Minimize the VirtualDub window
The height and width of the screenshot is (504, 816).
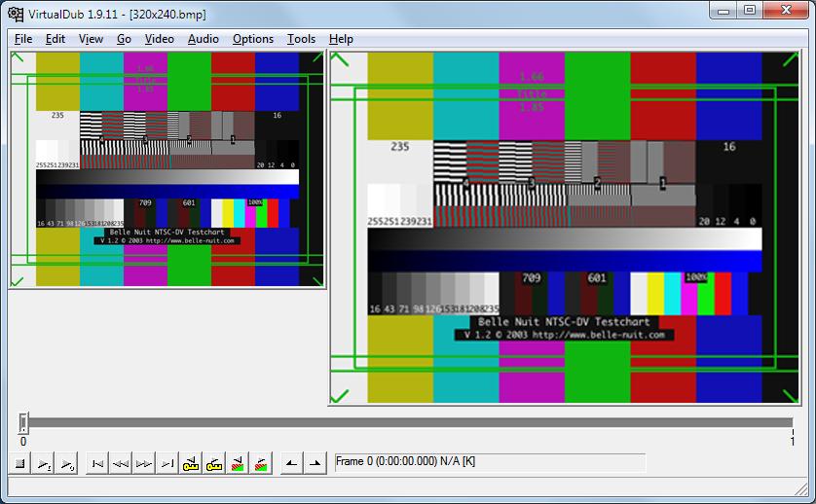coord(723,11)
